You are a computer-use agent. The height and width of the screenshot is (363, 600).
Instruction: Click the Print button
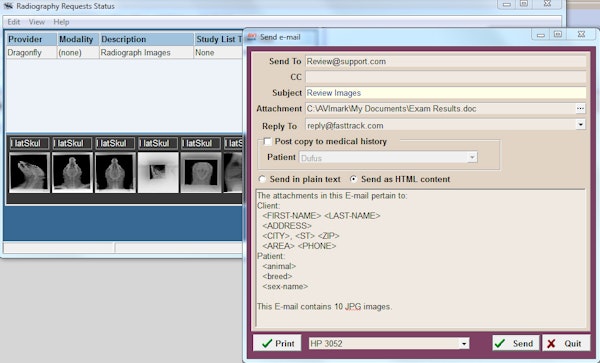tap(277, 343)
